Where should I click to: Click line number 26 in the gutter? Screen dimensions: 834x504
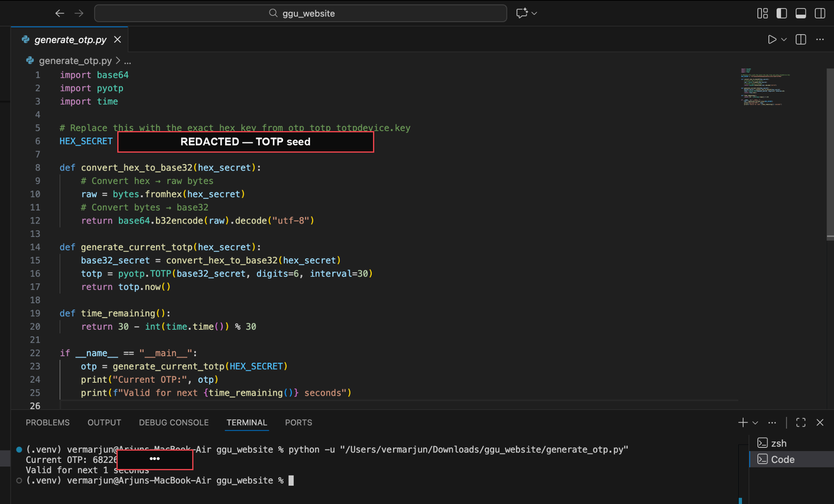(x=35, y=406)
